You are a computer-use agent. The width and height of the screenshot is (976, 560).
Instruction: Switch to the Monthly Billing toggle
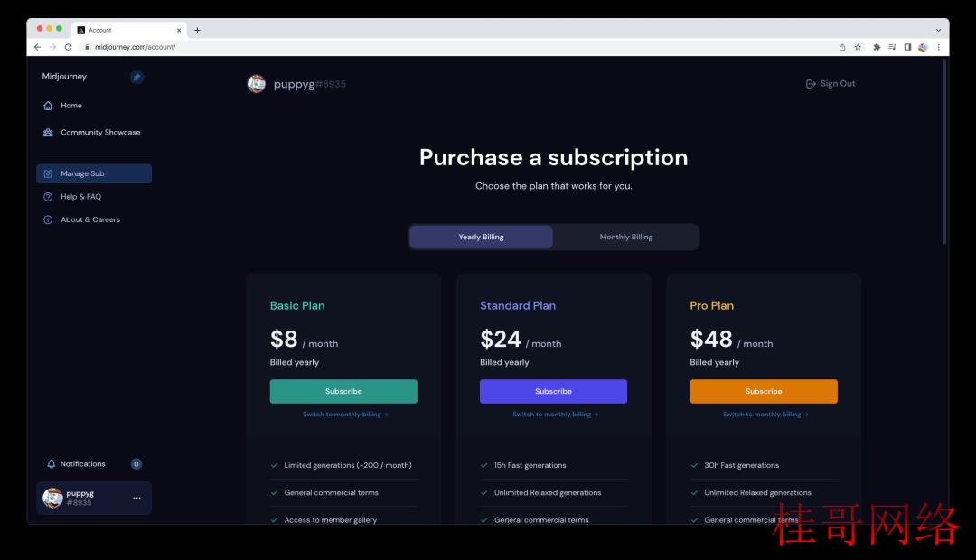(x=625, y=237)
